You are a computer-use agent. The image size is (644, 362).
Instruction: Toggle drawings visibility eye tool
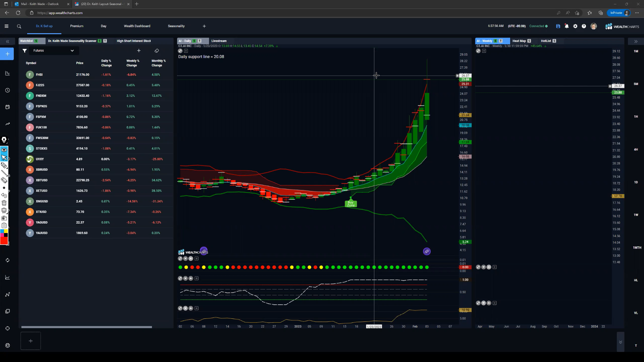pos(4,150)
